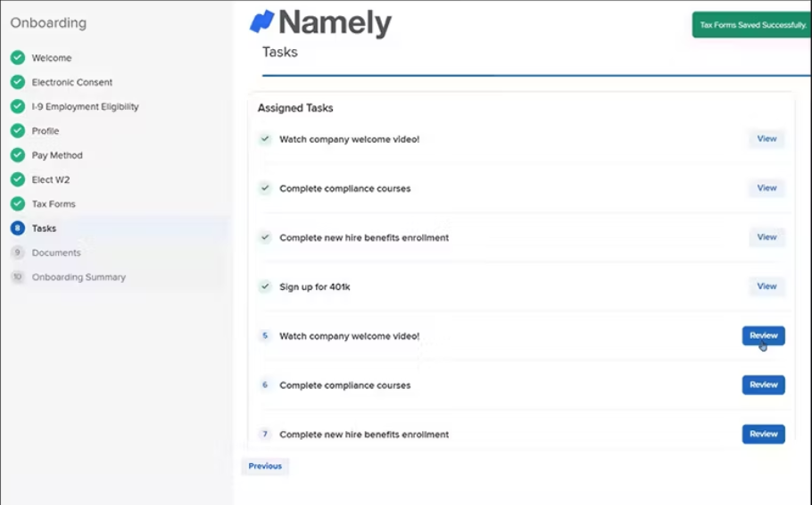812x505 pixels.
Task: Click the green check for I-9 Employment Eligibility
Action: [x=18, y=106]
